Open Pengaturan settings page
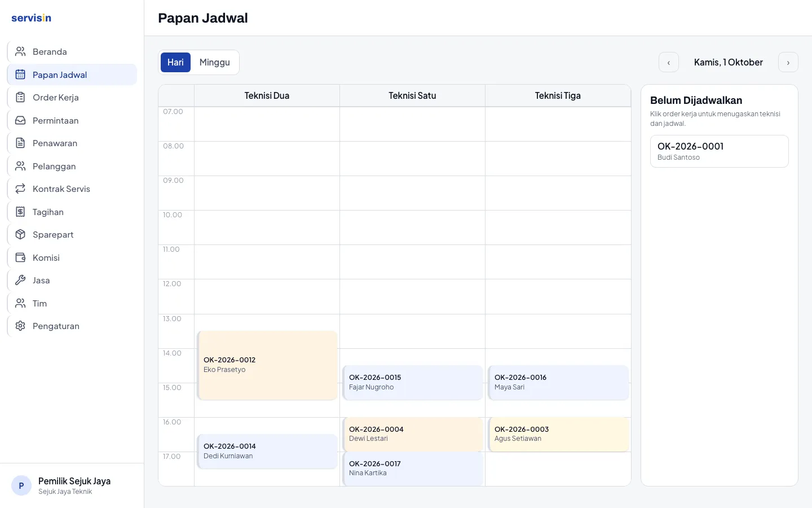 72,326
